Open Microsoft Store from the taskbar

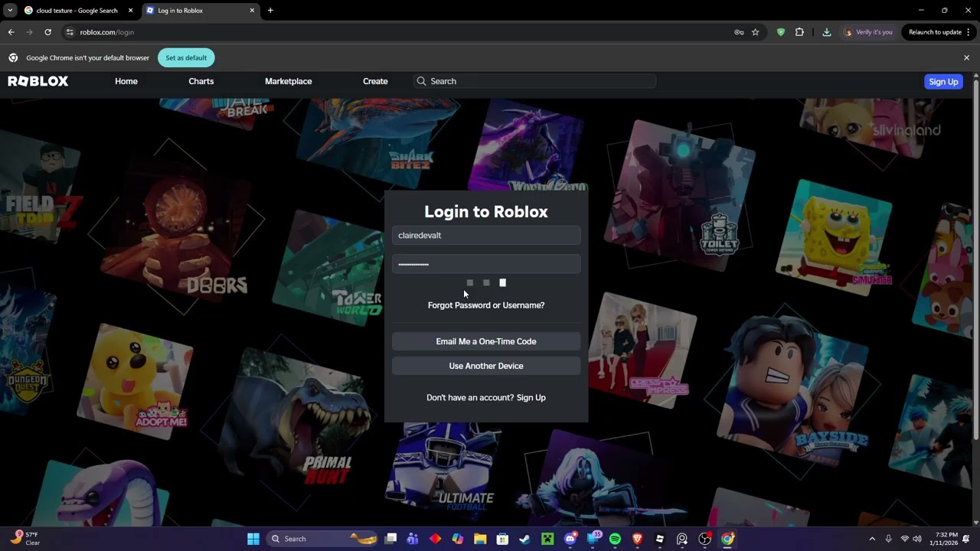[x=502, y=539]
